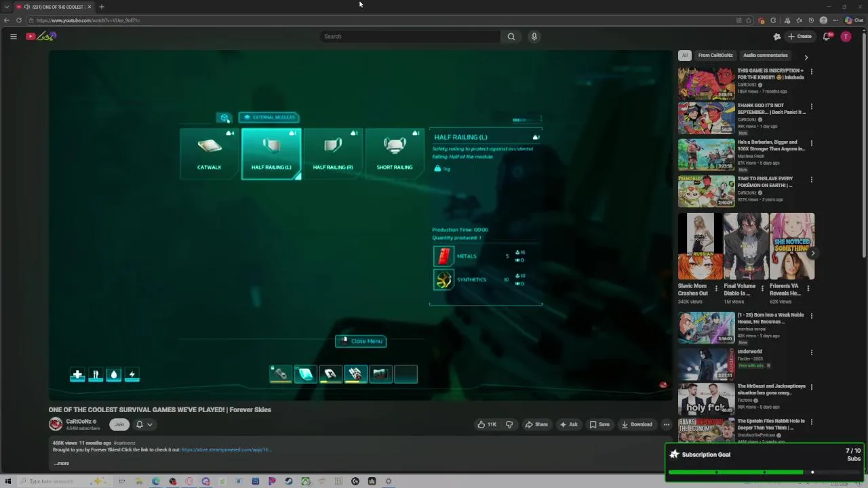Like the video (11K thumbs up)
The height and width of the screenshot is (488, 868).
click(487, 424)
